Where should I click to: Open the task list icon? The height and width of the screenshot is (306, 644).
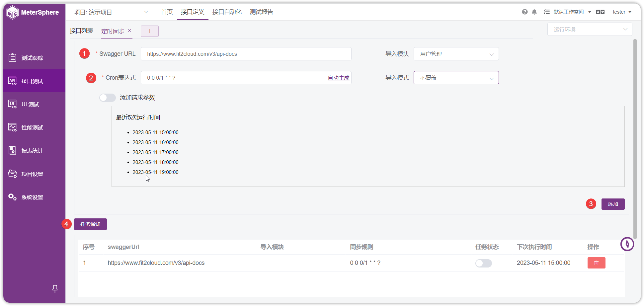pyautogui.click(x=546, y=12)
